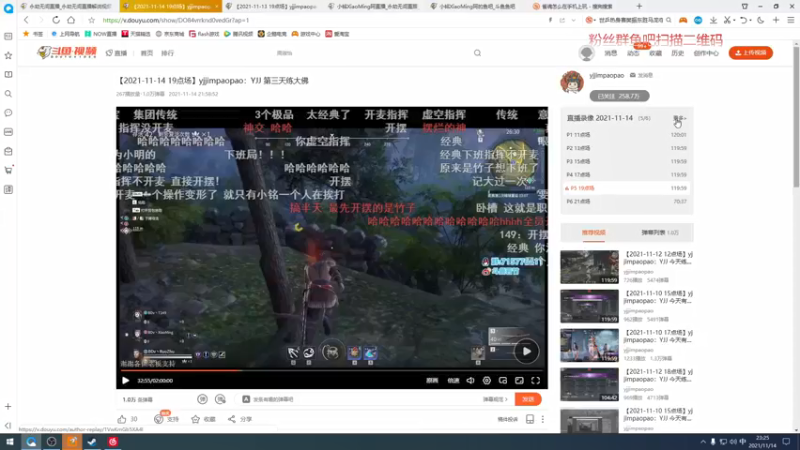Open the mobile viewing phone icon
The height and width of the screenshot is (450, 800).
pos(530,419)
